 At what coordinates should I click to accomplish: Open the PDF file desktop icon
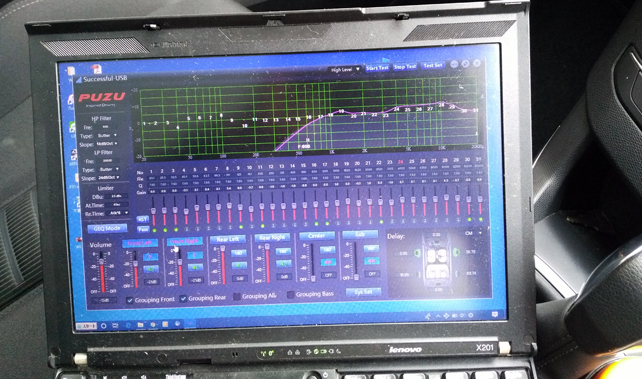coord(97,68)
